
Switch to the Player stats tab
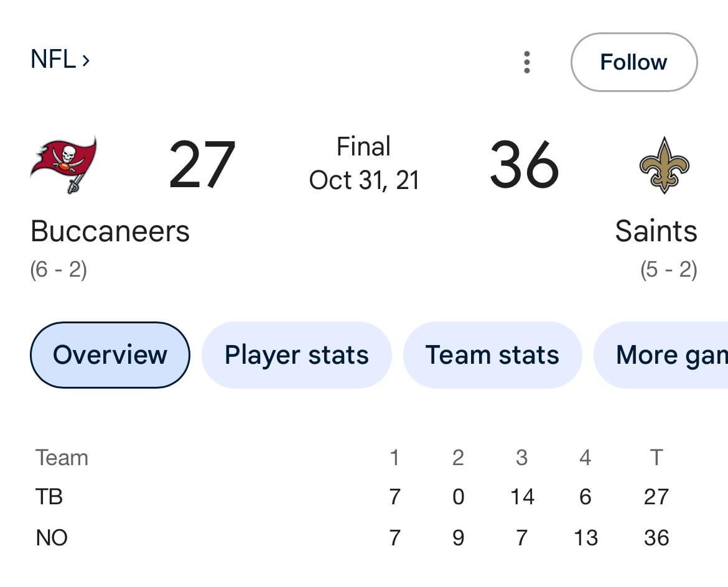[x=296, y=355]
